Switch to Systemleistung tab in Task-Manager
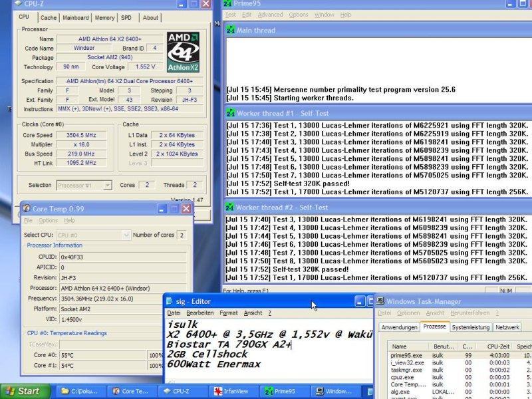 coord(471,327)
